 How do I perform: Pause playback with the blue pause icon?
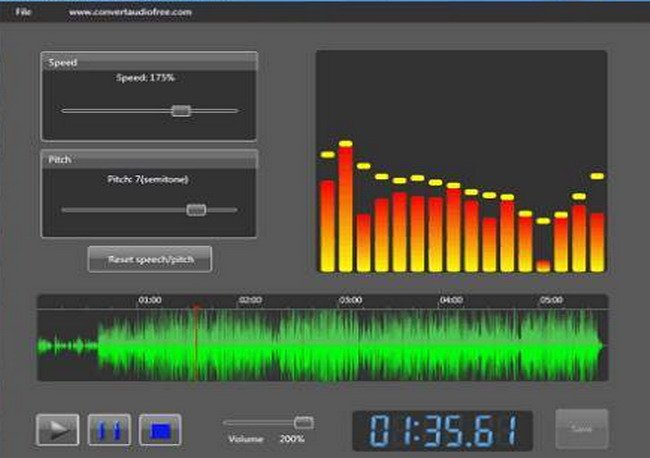point(109,430)
